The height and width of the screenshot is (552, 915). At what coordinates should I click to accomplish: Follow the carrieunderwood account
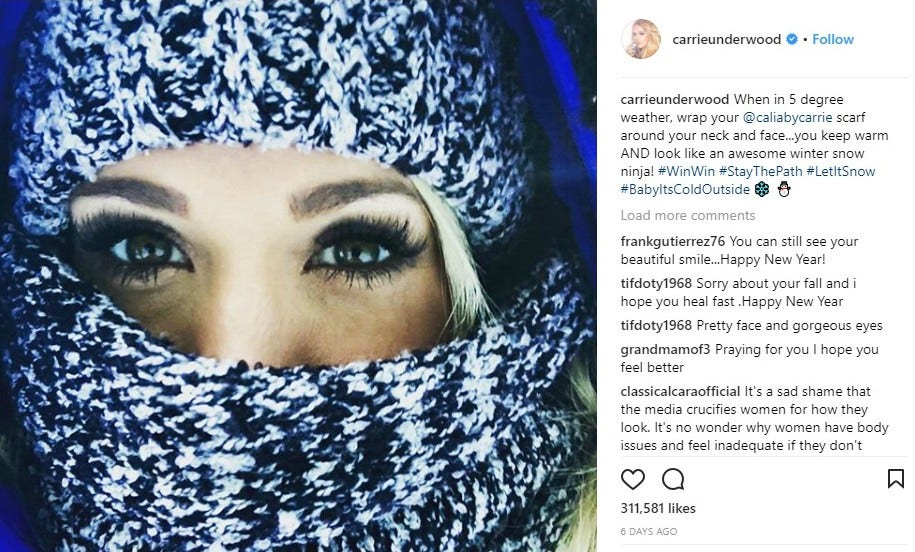(x=833, y=39)
